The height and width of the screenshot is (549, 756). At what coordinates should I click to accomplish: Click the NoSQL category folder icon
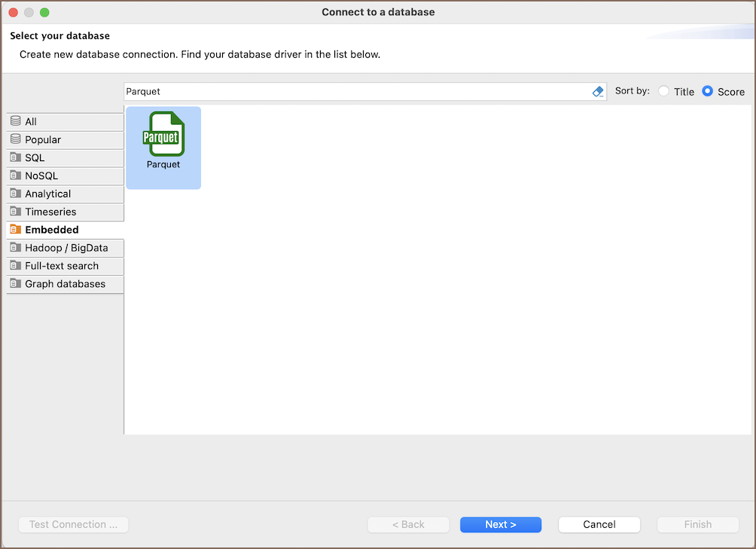coord(16,175)
